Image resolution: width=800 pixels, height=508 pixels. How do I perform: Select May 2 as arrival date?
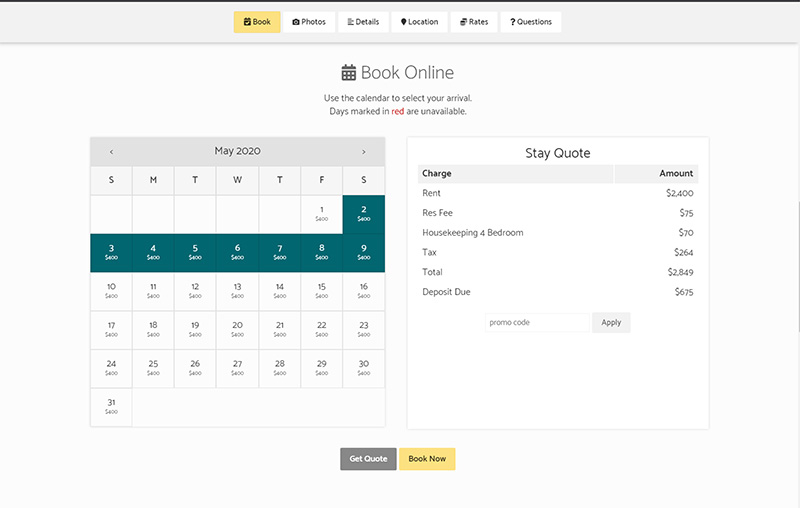tap(363, 213)
